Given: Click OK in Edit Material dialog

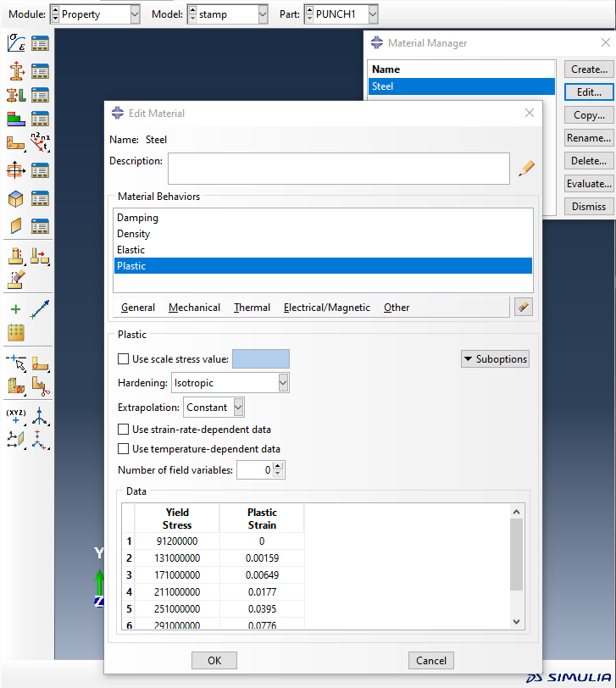Looking at the screenshot, I should (x=214, y=660).
